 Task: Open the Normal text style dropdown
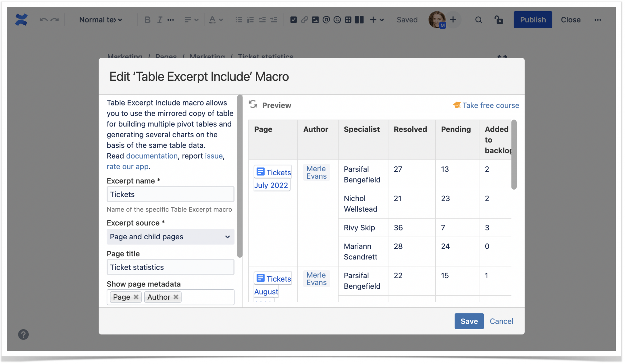[x=100, y=20]
